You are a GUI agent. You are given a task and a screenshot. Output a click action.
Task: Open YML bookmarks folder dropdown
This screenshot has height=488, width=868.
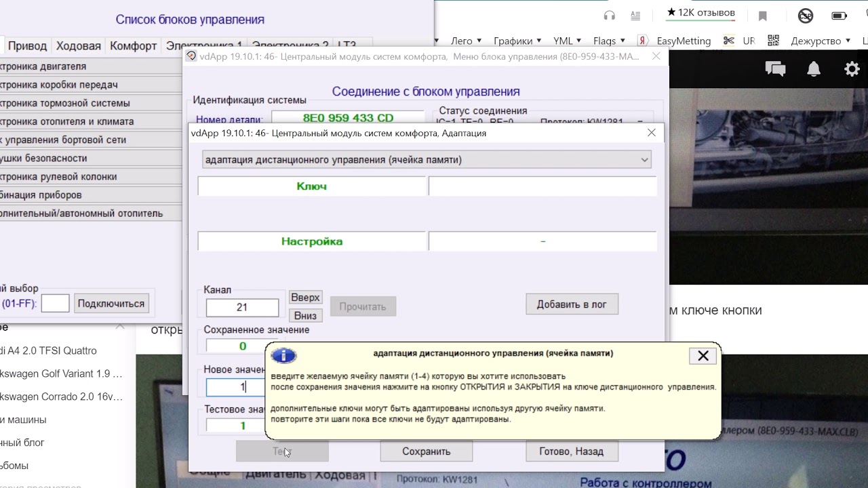click(568, 41)
